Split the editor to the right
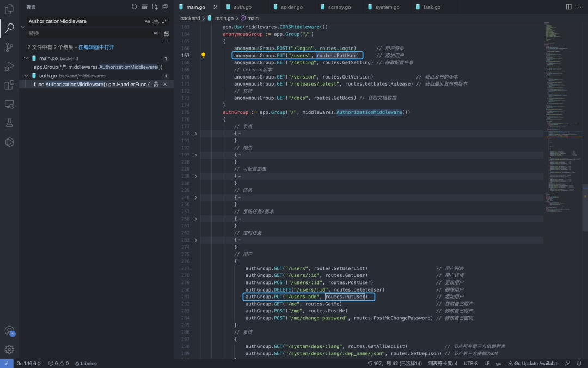Screen dimensions: 588x368 coord(569,7)
